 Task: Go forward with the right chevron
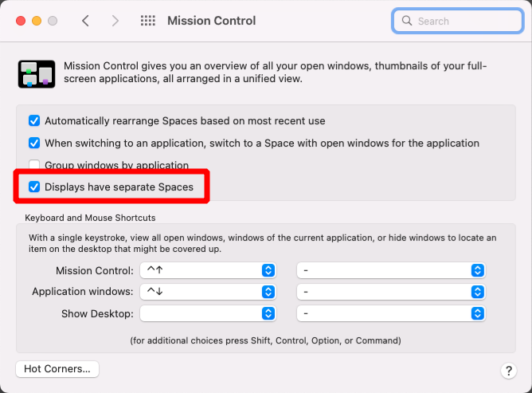pos(115,21)
